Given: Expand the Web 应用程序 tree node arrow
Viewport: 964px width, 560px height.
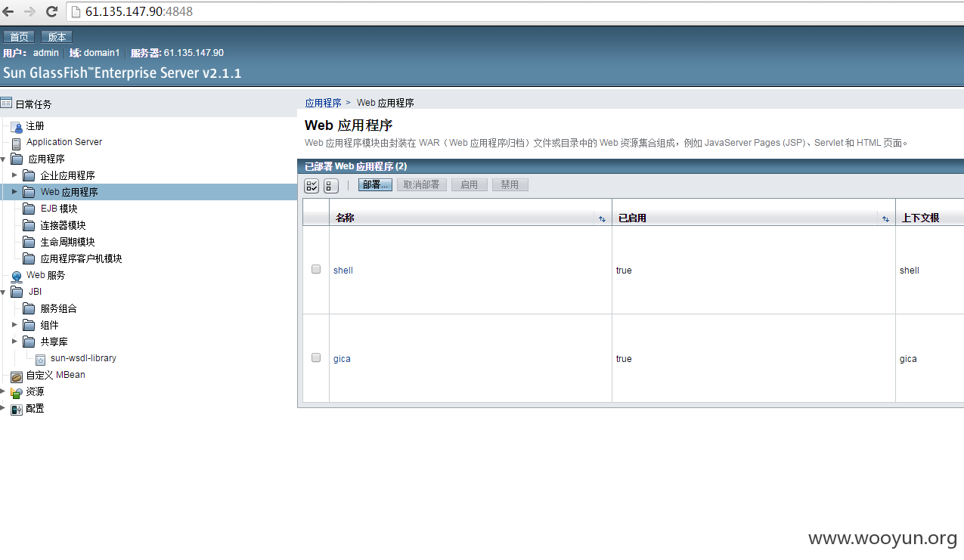Looking at the screenshot, I should pyautogui.click(x=14, y=192).
